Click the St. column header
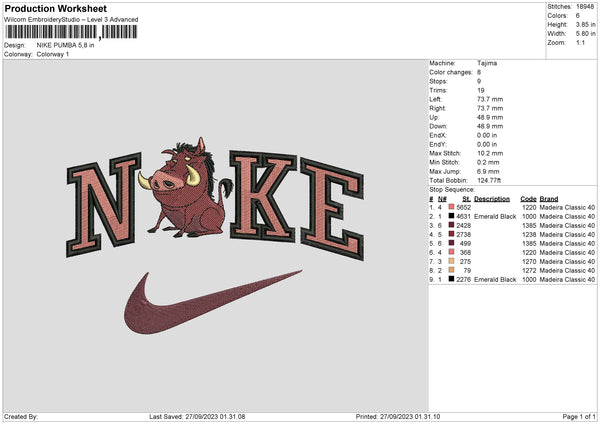 tap(466, 199)
